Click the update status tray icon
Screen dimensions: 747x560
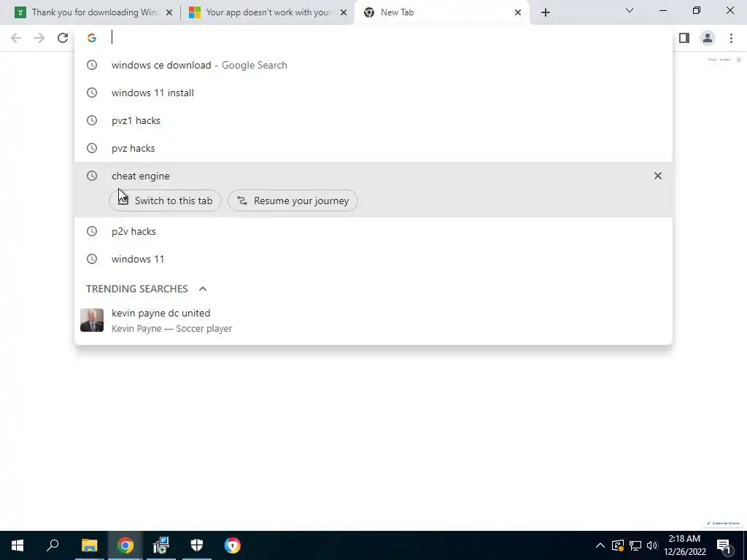coord(618,545)
